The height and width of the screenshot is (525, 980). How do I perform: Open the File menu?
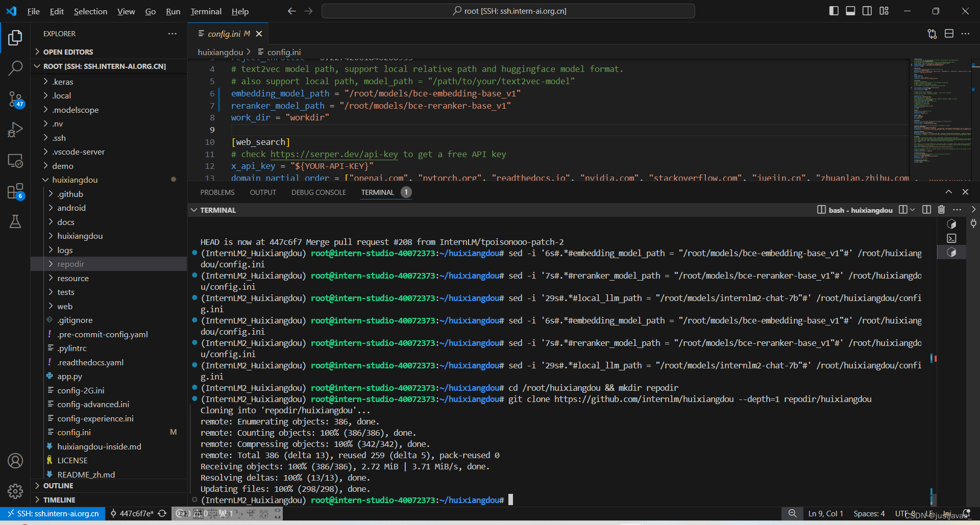[33, 11]
